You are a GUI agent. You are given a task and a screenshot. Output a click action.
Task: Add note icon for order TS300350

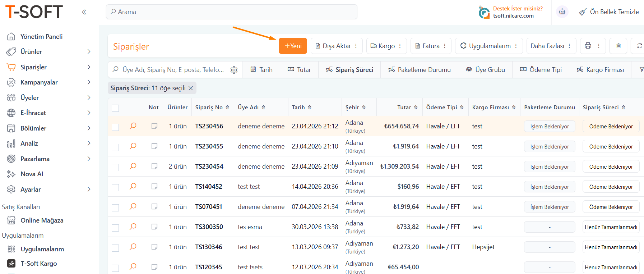click(x=154, y=227)
